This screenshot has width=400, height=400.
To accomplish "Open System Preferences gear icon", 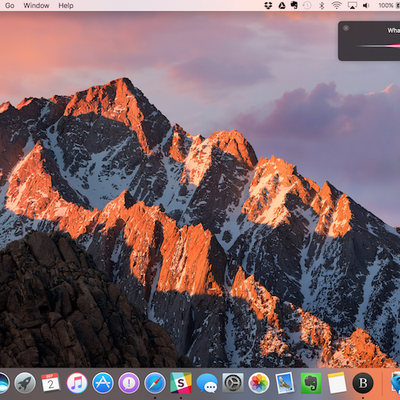I will (x=233, y=383).
